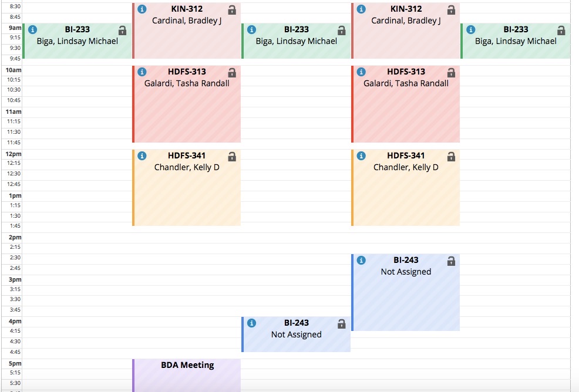Screen dimensions: 579x392
Task: Click the 12pm time label
Action: click(x=14, y=154)
